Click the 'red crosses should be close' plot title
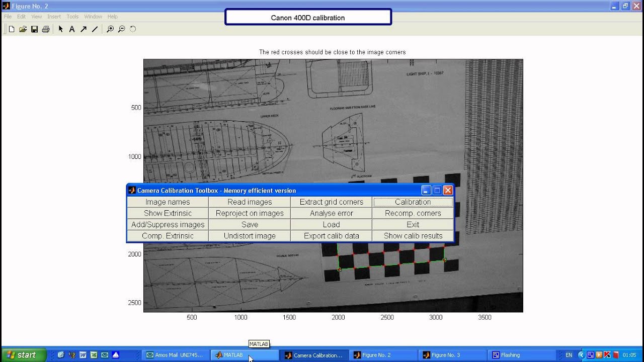644x362 pixels. click(332, 52)
